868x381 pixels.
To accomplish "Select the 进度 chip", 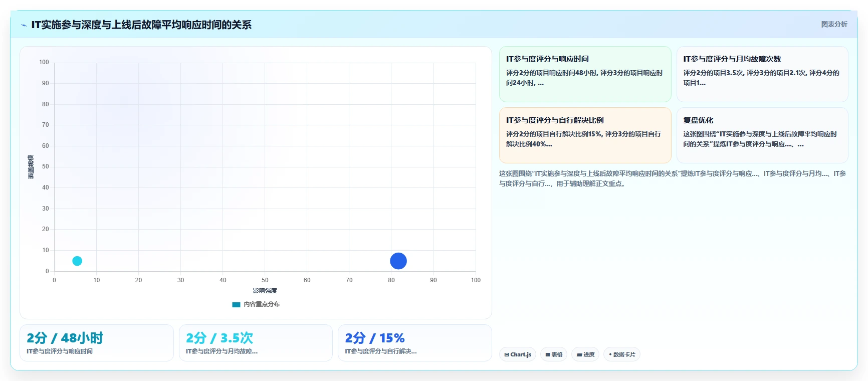I will (x=585, y=354).
